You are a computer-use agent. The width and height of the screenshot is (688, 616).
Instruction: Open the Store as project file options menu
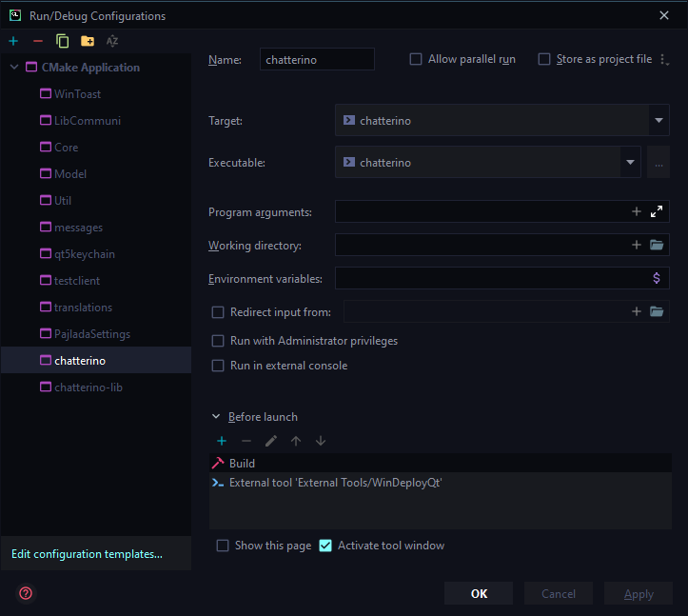coord(663,60)
